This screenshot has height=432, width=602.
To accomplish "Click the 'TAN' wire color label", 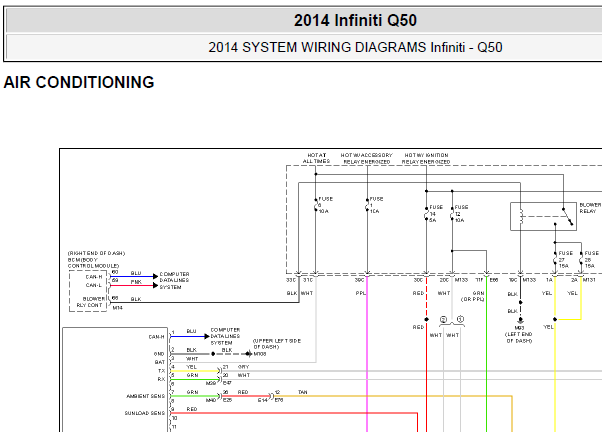I will tap(303, 392).
